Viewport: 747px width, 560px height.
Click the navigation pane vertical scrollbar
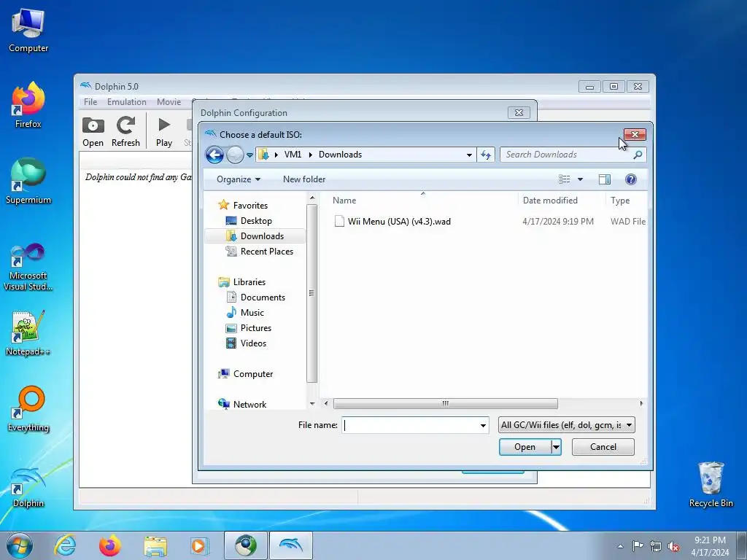(312, 293)
